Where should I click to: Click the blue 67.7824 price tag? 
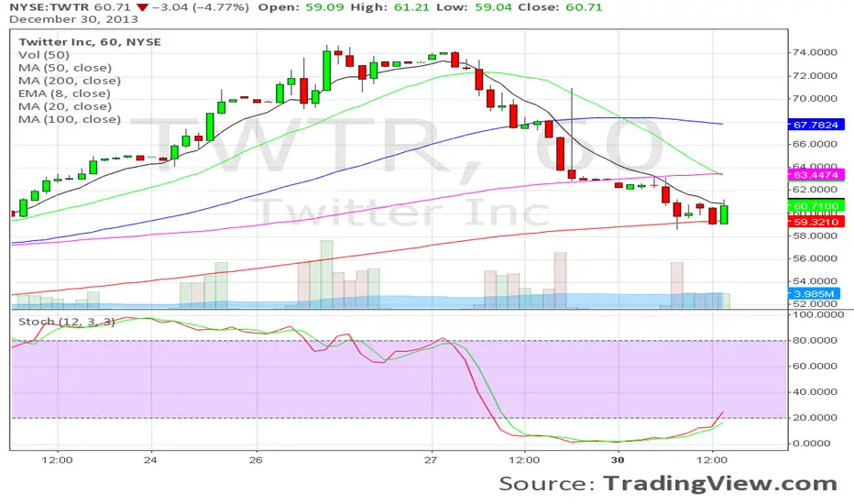click(x=816, y=125)
